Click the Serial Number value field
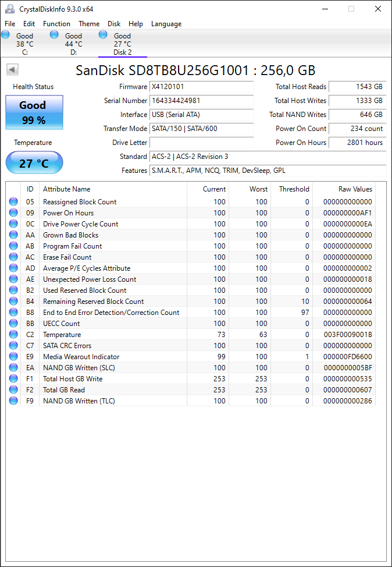 [x=202, y=101]
